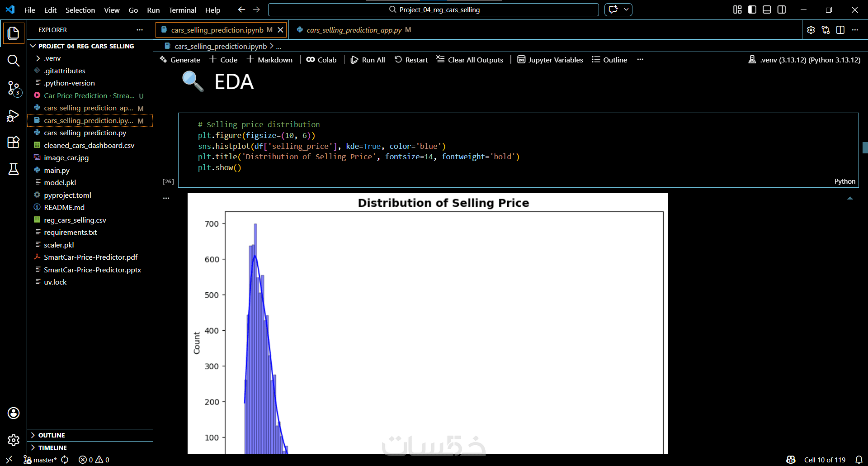This screenshot has width=868, height=466.
Task: Click the vertical scrollbar thumb in editor
Action: (x=865, y=148)
